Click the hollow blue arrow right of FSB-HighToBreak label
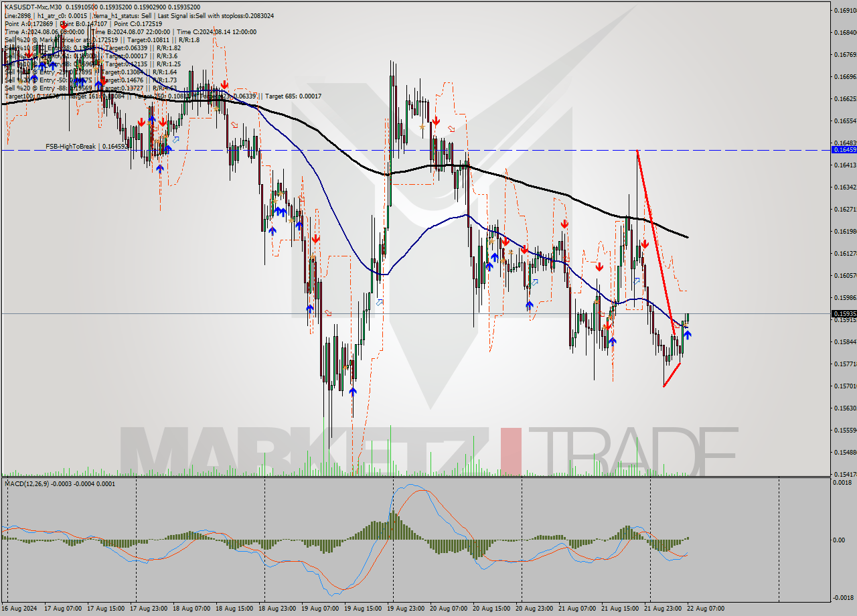Screen dimensions: 857x616 pos(175,139)
